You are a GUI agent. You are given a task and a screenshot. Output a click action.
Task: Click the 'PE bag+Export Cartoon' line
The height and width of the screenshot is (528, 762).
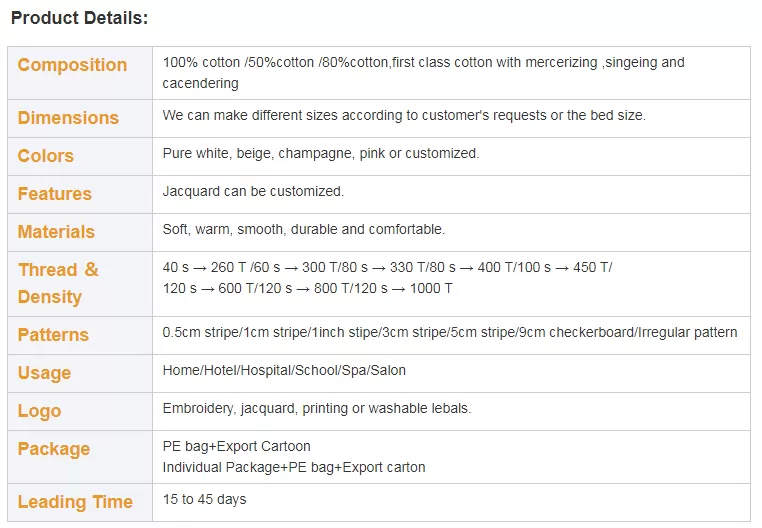pos(236,446)
